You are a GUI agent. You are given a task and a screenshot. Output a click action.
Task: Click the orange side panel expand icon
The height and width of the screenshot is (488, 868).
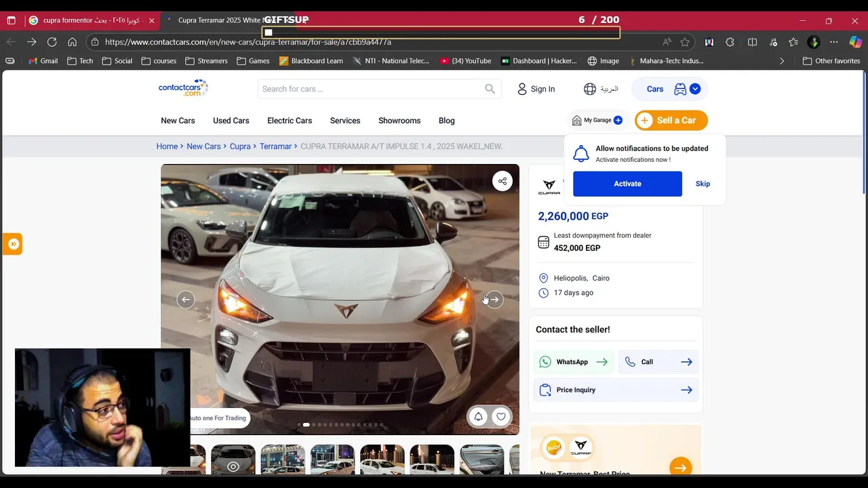pyautogui.click(x=12, y=244)
